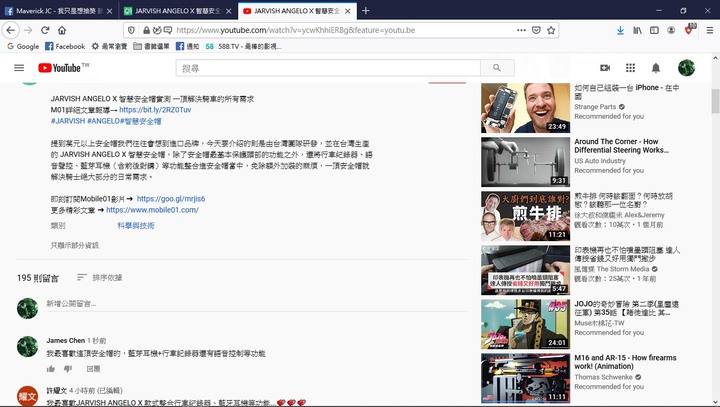
Task: Open the science and technology category link
Action: click(136, 226)
